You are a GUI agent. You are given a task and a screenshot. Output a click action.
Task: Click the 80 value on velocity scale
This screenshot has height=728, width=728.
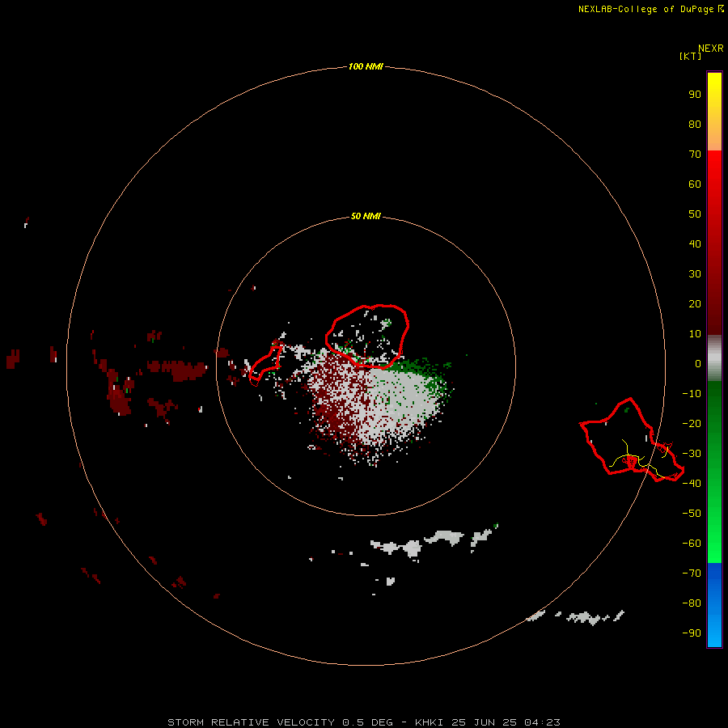[x=695, y=124]
